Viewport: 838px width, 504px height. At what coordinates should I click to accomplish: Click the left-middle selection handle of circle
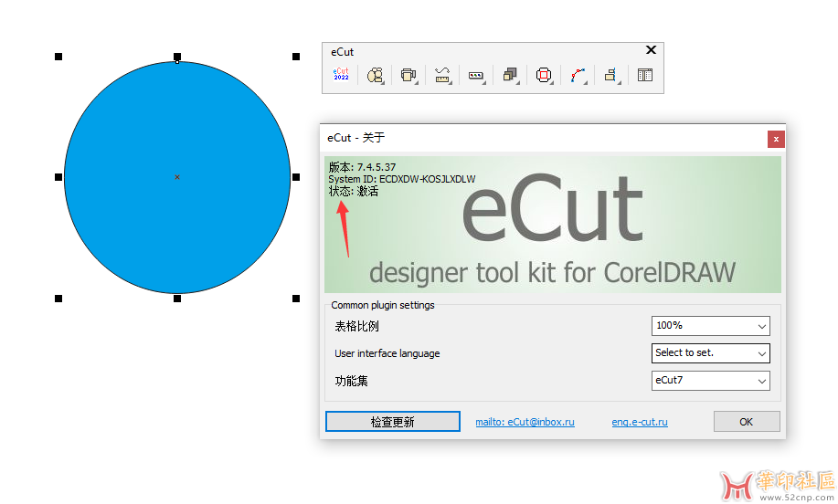(x=58, y=177)
